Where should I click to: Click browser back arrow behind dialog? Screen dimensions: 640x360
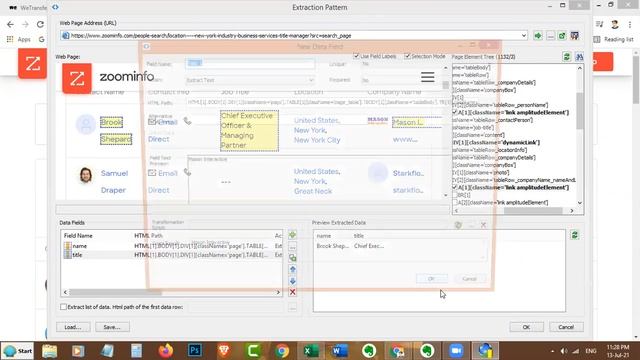10,24
